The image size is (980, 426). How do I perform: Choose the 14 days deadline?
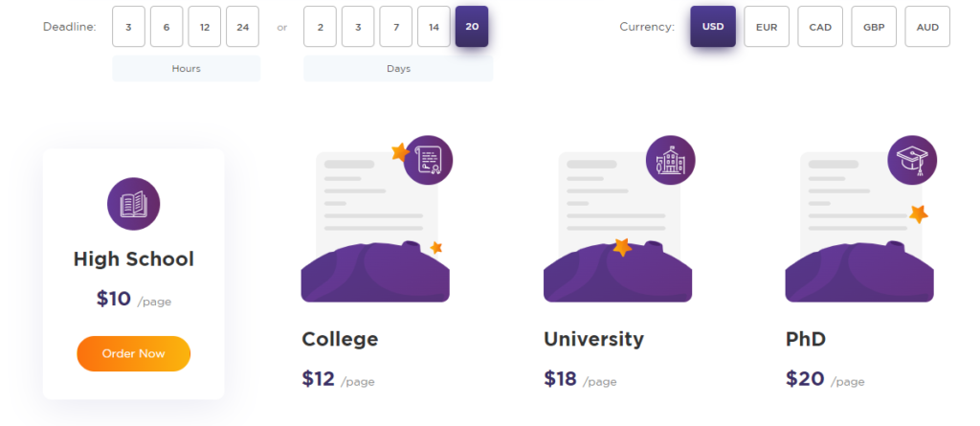tap(434, 27)
